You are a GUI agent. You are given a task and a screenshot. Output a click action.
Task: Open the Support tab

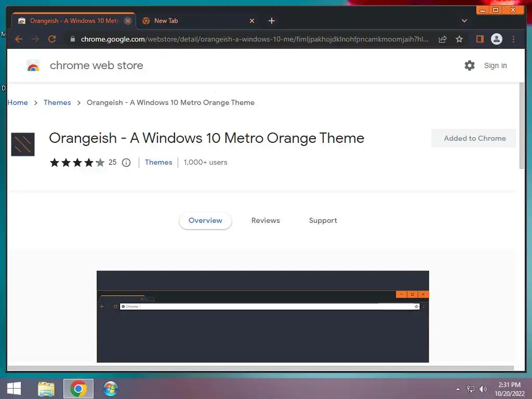(x=323, y=220)
